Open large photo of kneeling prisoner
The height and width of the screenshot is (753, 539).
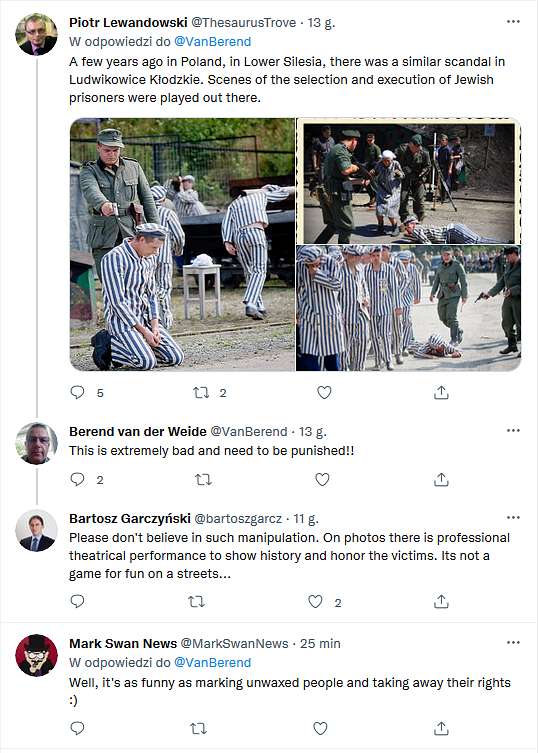[x=182, y=244]
